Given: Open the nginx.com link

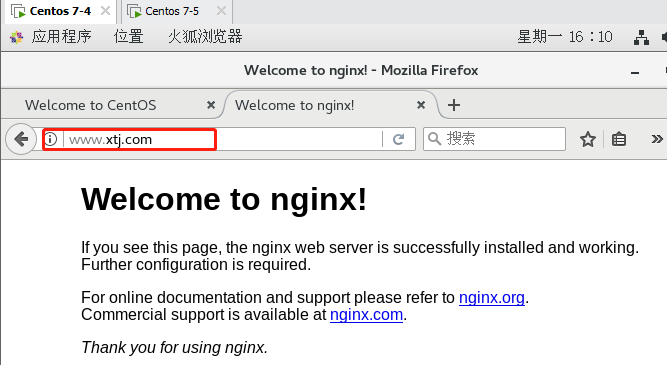Looking at the screenshot, I should click(366, 315).
